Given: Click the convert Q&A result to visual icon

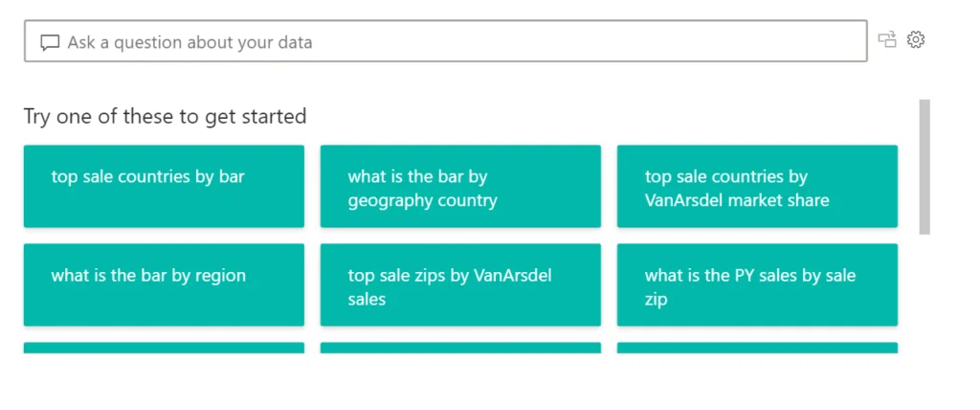Looking at the screenshot, I should pyautogui.click(x=887, y=39).
